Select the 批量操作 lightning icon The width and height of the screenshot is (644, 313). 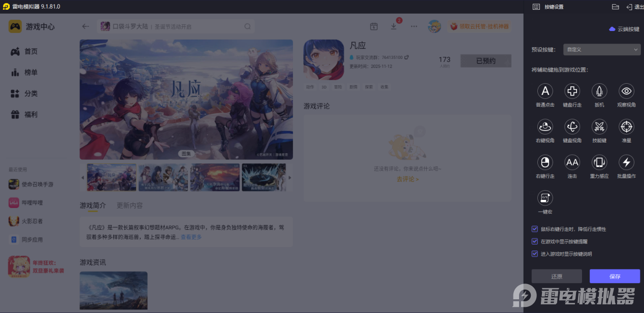pyautogui.click(x=627, y=162)
